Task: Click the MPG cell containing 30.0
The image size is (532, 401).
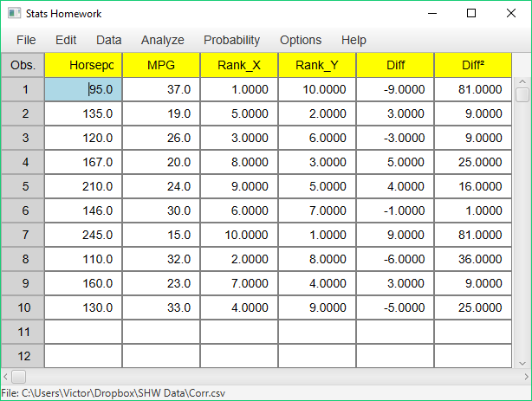Action: click(161, 210)
